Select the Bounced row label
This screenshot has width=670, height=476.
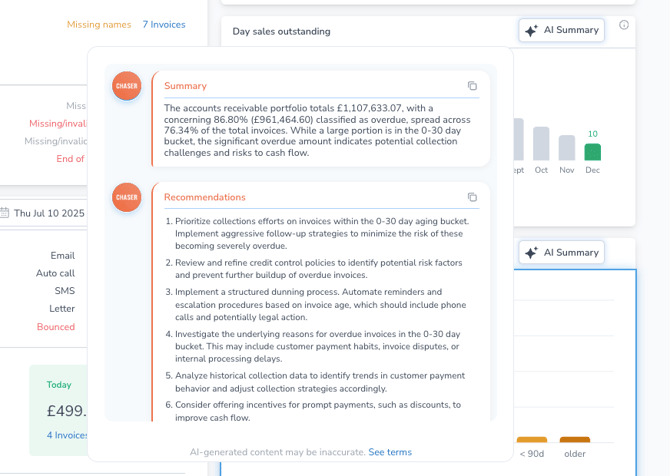(x=56, y=327)
